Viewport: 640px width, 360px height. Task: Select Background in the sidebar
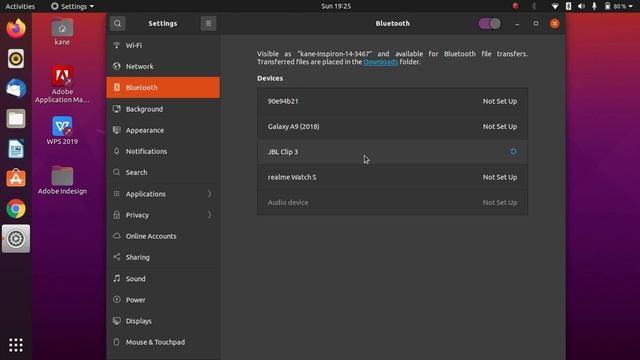163,109
